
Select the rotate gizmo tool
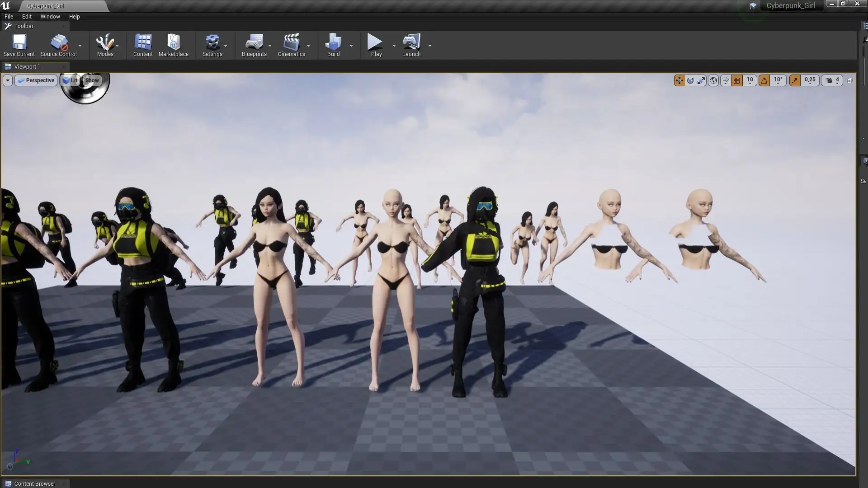[x=690, y=80]
